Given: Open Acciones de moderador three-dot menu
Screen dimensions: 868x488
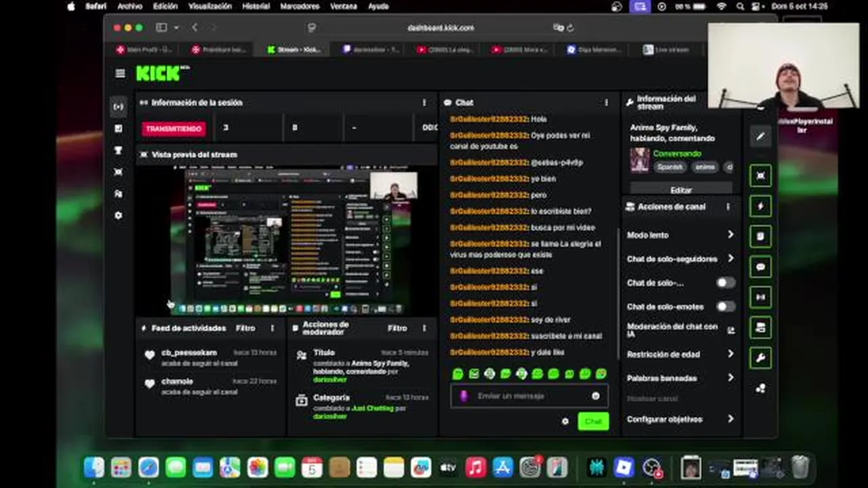Looking at the screenshot, I should [425, 328].
